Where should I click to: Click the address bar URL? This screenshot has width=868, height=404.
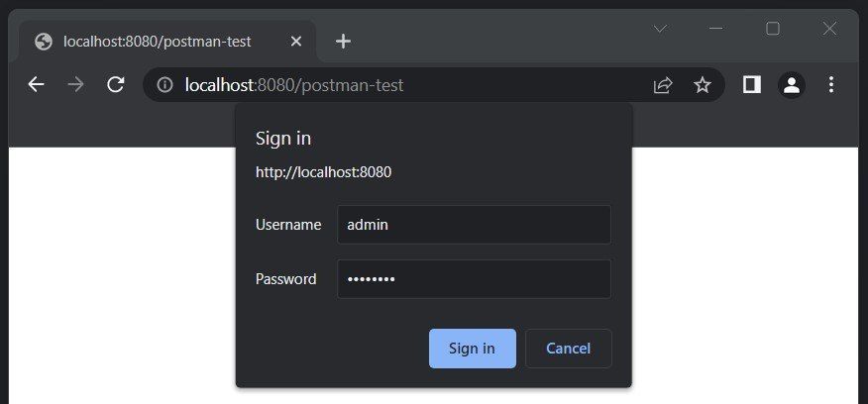pos(294,85)
